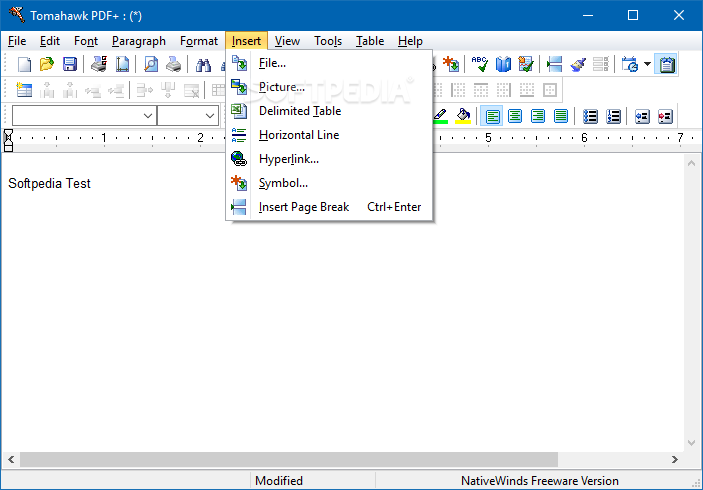The image size is (703, 490).
Task: Expand the font name combo box
Action: (x=148, y=116)
